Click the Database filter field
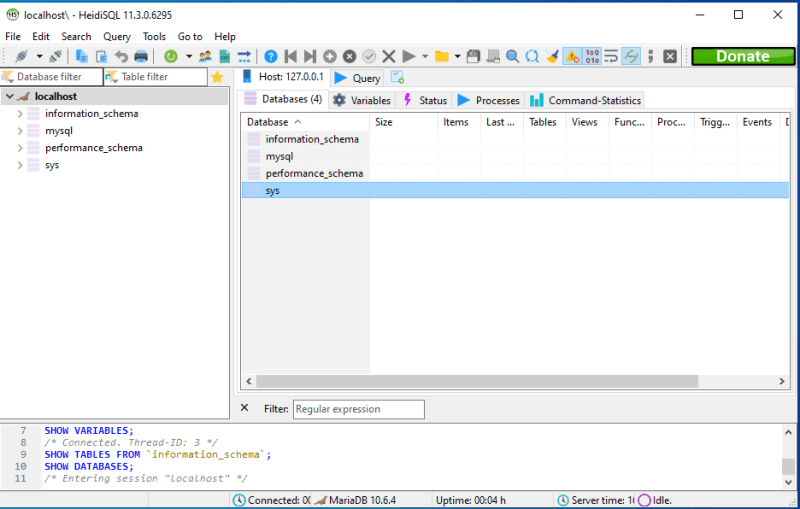 (52, 77)
